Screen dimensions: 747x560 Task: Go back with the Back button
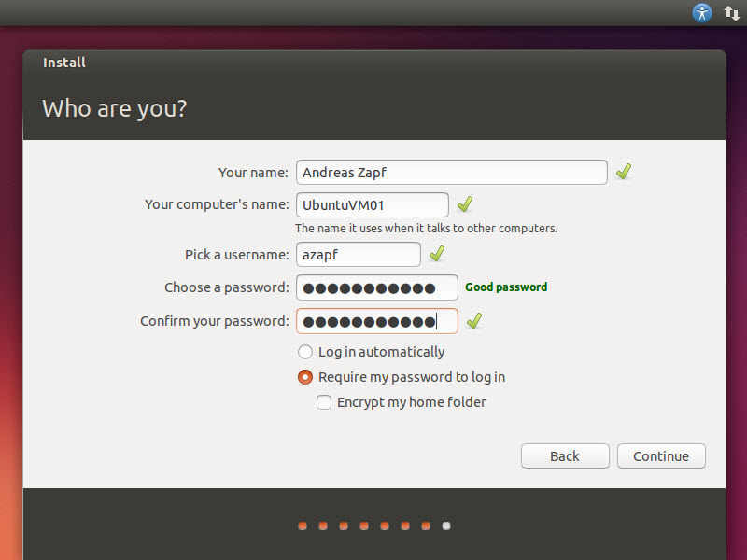tap(565, 456)
